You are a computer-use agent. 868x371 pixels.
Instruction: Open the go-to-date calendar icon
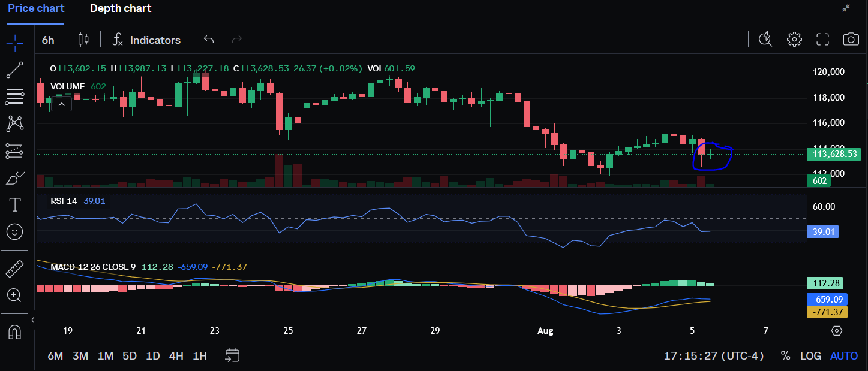click(232, 355)
